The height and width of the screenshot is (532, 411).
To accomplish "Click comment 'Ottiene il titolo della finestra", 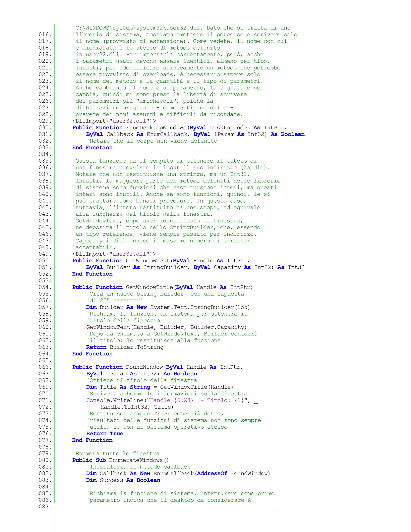I will [142, 380].
